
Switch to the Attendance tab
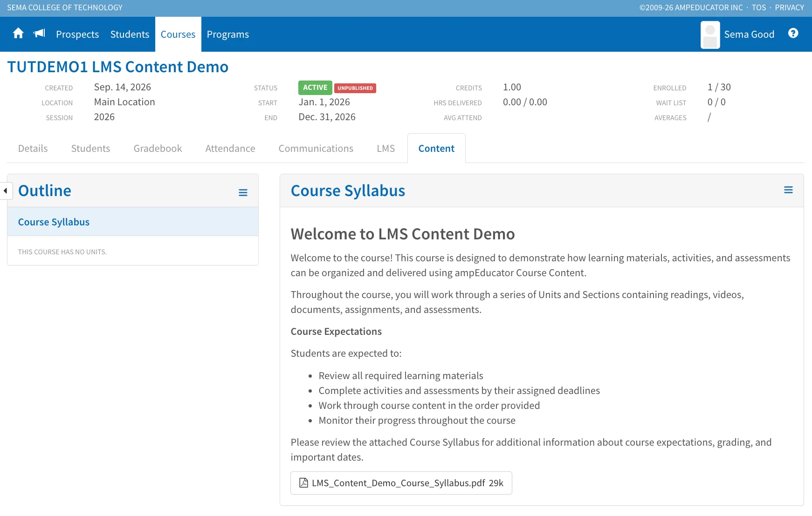coord(230,149)
